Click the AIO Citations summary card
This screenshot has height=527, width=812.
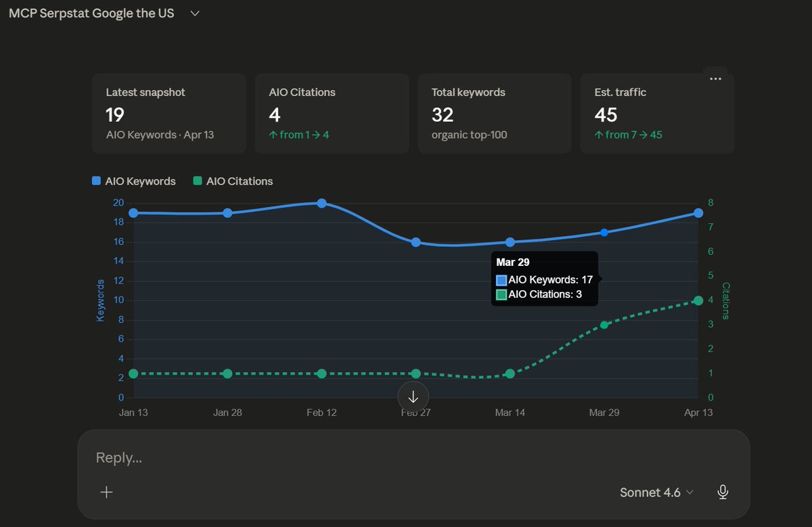click(x=332, y=114)
